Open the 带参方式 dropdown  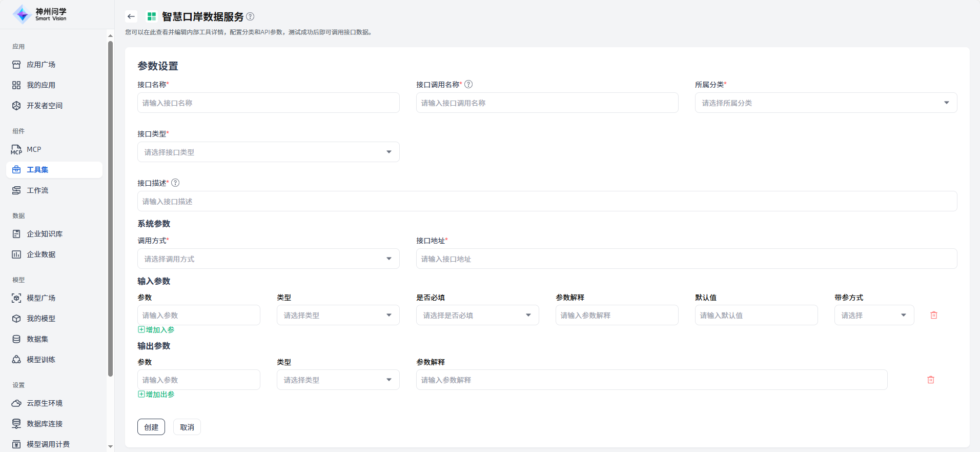[x=873, y=315]
